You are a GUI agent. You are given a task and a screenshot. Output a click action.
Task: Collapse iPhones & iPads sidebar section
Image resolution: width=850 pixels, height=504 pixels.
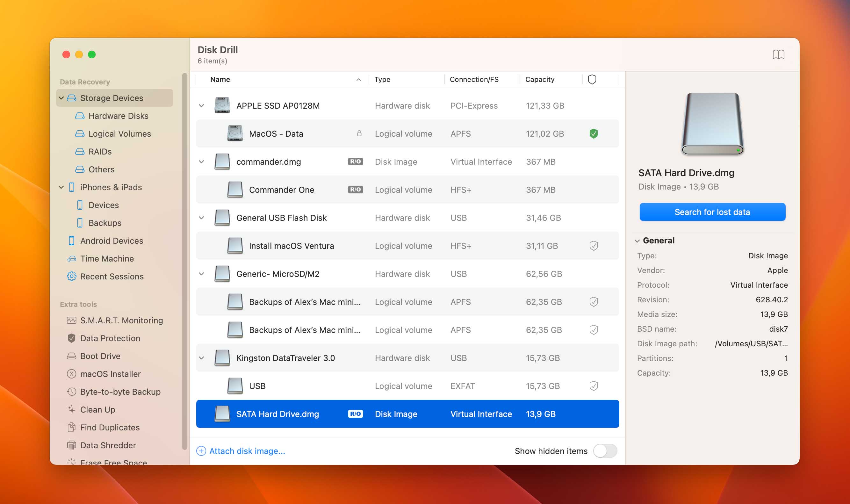coord(61,187)
